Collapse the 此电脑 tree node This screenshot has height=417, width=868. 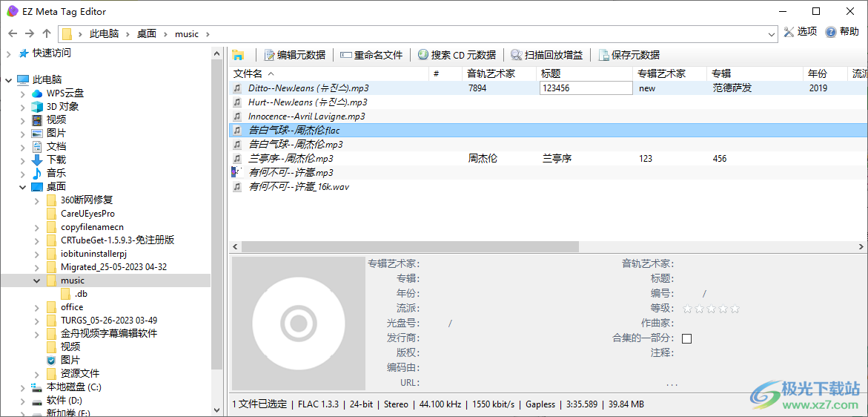(9, 79)
